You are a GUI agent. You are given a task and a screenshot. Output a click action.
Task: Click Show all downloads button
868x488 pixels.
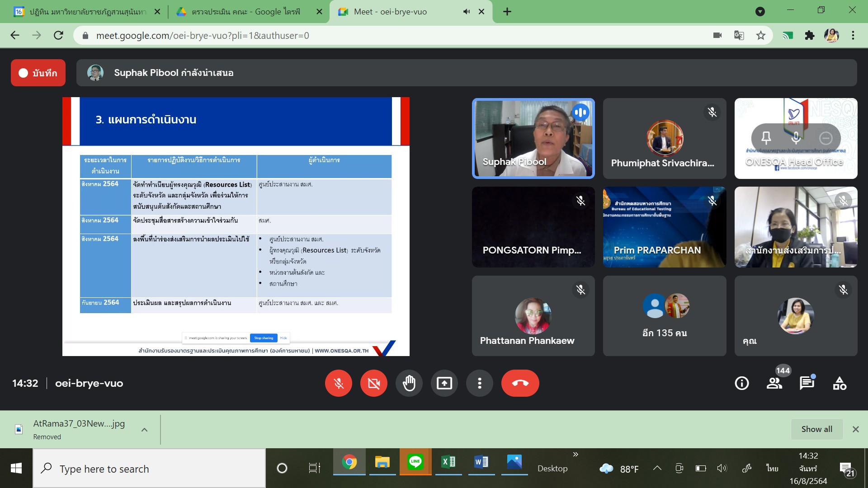click(x=816, y=429)
